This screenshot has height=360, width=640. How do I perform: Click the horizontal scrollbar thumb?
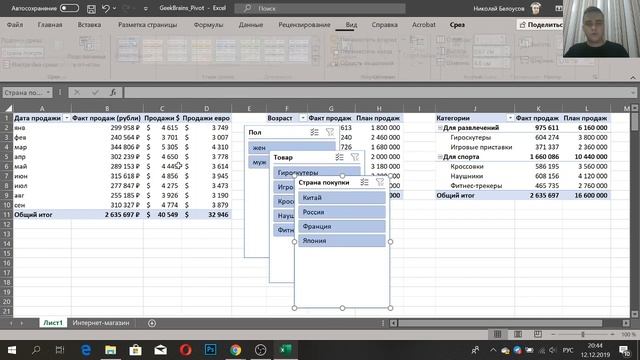coord(500,323)
